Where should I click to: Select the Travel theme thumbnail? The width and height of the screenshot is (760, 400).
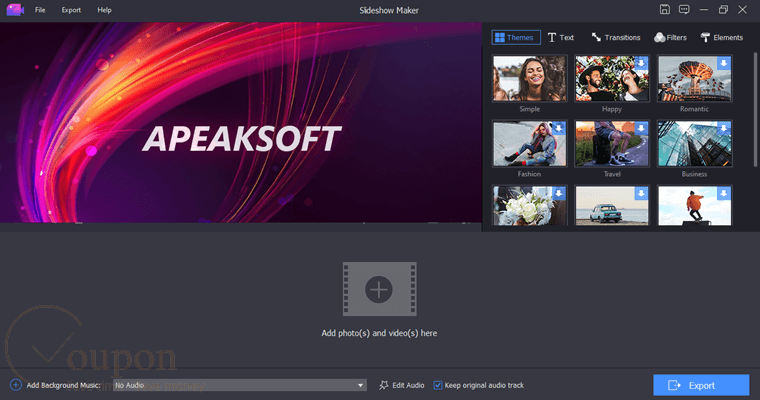point(612,144)
